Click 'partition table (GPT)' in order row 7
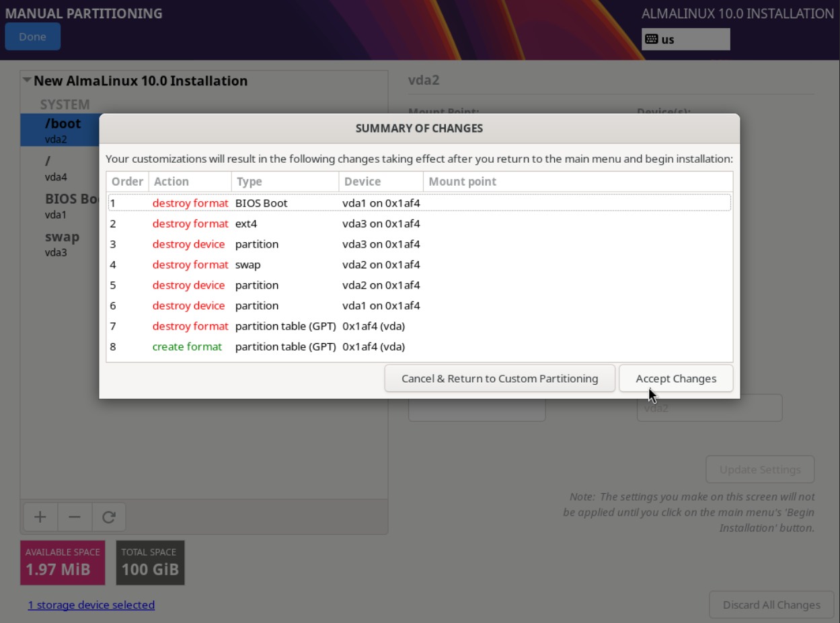This screenshot has height=623, width=840. (286, 326)
